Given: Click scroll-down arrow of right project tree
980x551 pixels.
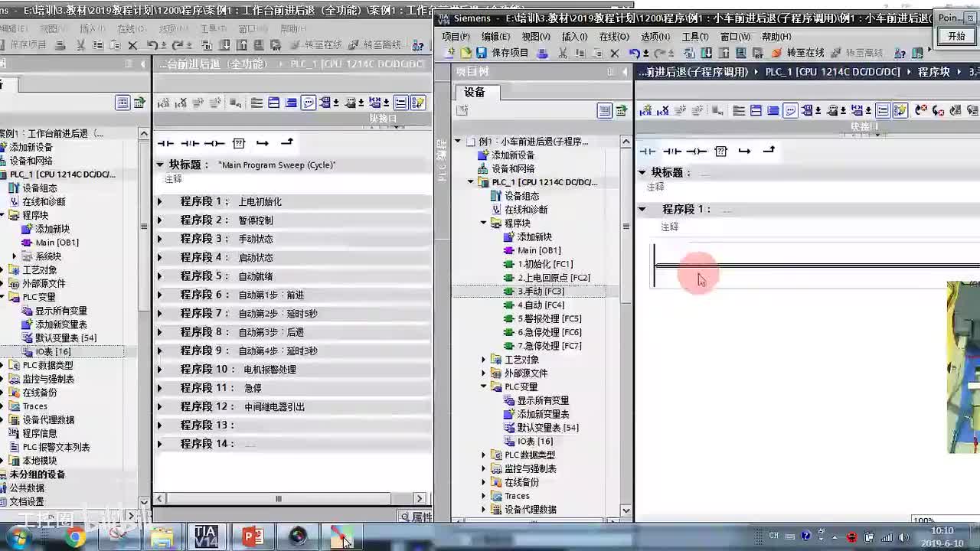Looking at the screenshot, I should (x=626, y=510).
